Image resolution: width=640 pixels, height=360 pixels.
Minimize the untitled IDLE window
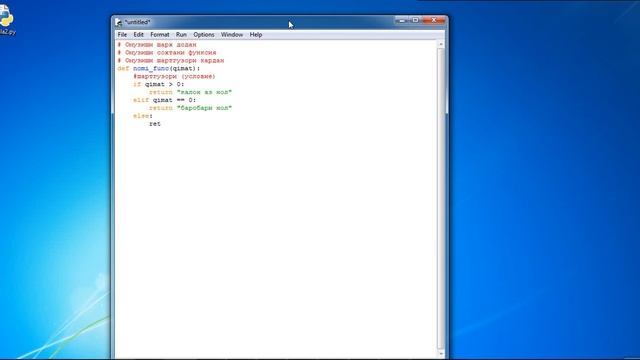point(401,20)
